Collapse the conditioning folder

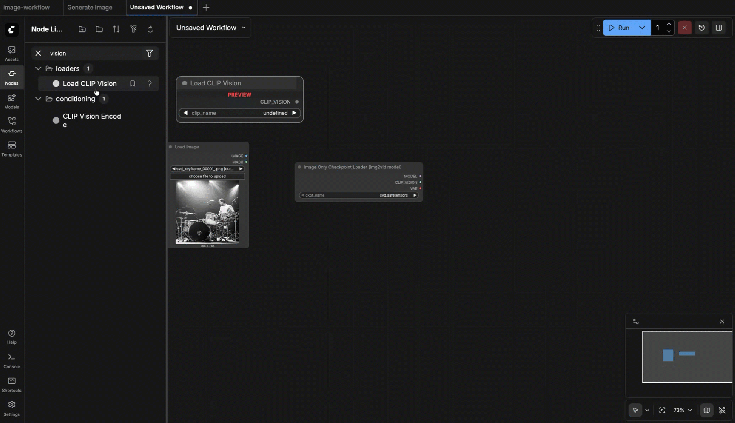[38, 99]
